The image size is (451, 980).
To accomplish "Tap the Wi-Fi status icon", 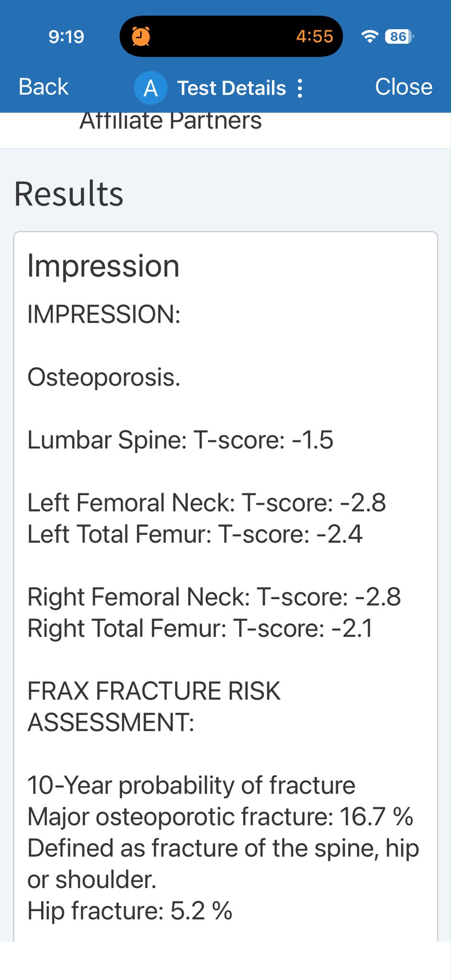I will click(369, 36).
